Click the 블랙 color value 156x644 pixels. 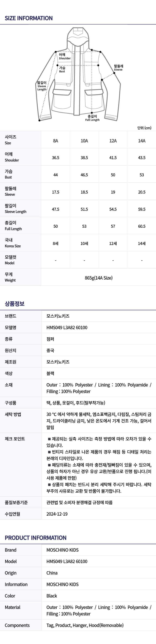tap(50, 373)
